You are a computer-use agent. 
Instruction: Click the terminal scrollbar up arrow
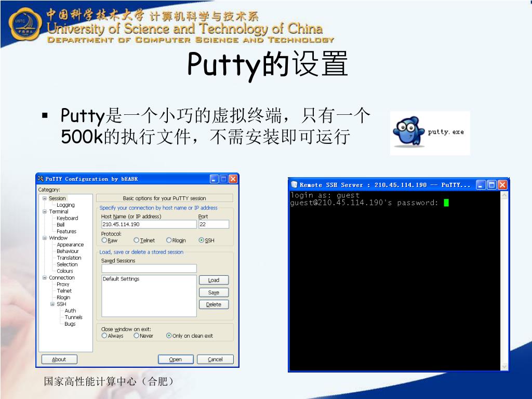coord(504,195)
